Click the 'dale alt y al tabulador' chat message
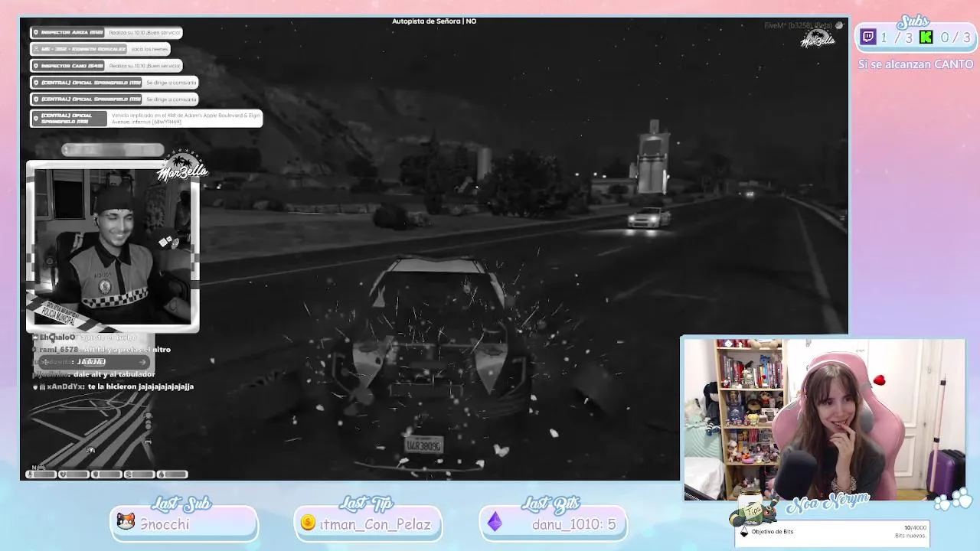This screenshot has width=980, height=551. click(95, 374)
